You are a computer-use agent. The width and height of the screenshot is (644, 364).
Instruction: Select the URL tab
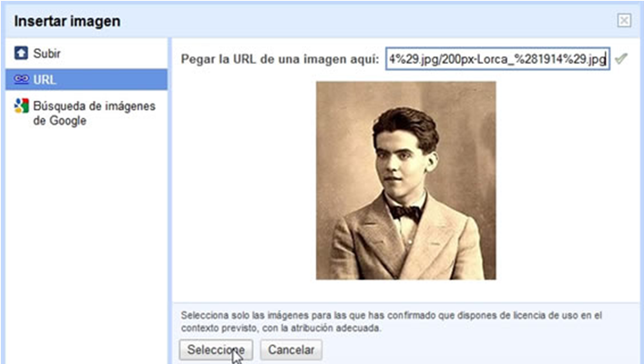pos(87,79)
